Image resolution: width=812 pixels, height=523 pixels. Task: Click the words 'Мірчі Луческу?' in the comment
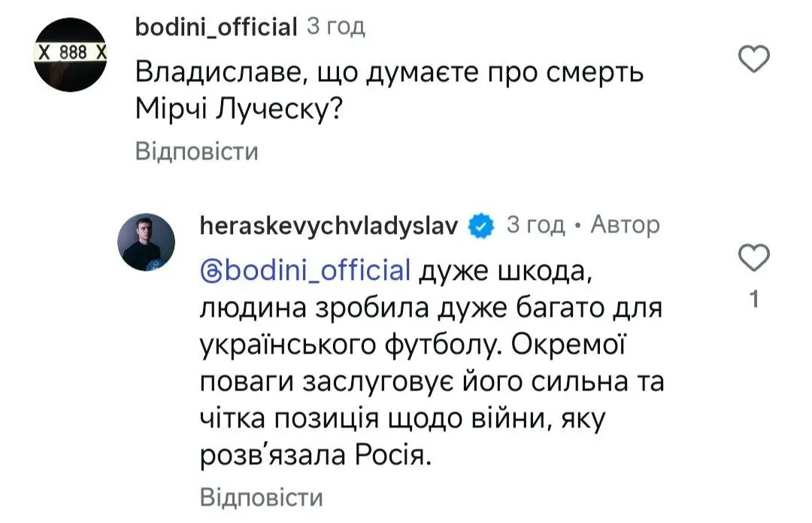coord(240,111)
